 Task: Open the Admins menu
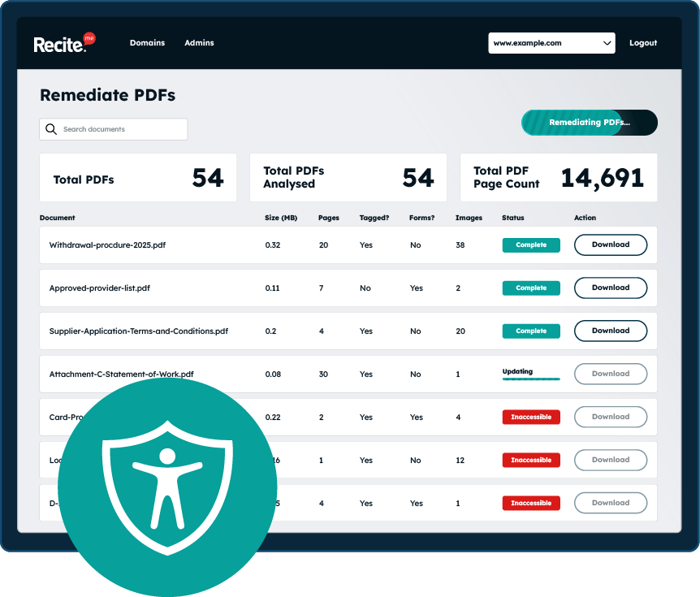199,42
